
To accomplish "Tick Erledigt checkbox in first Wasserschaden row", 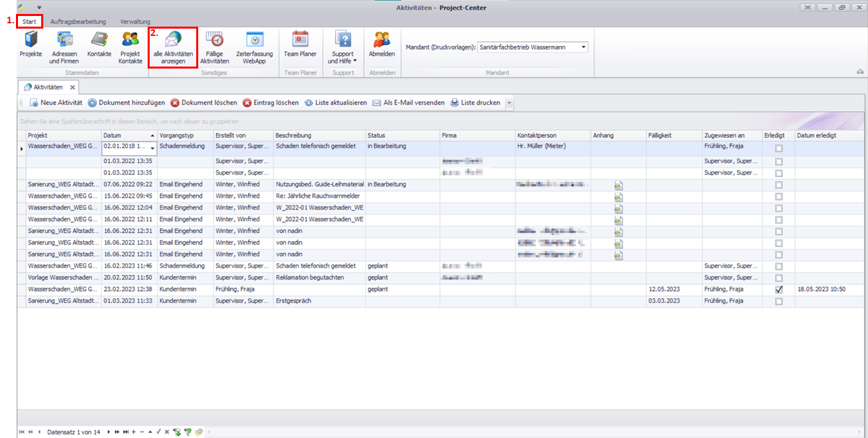I will [x=779, y=149].
